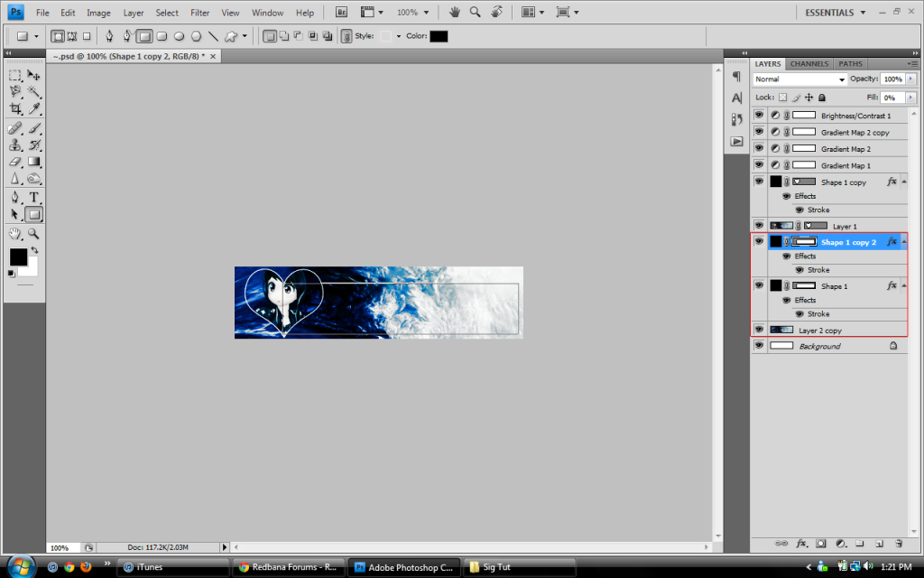Collapse effects of Shape 1 copy layer

tap(904, 182)
